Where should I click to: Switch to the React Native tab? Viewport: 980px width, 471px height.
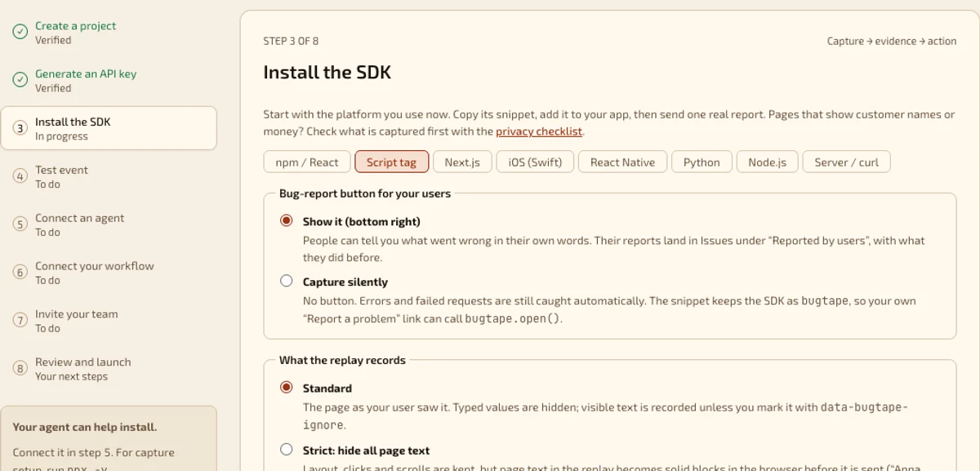[622, 162]
